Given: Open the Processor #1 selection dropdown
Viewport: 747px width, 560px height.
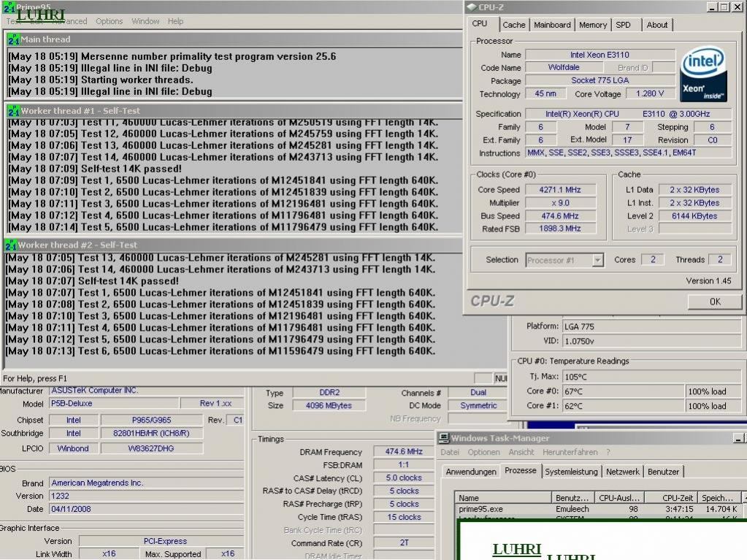Looking at the screenshot, I should pyautogui.click(x=597, y=260).
